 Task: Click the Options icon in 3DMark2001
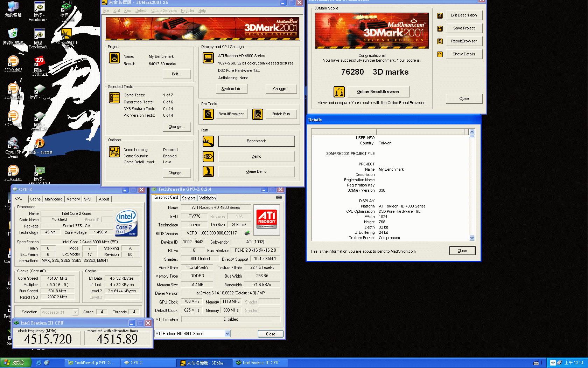tap(114, 152)
